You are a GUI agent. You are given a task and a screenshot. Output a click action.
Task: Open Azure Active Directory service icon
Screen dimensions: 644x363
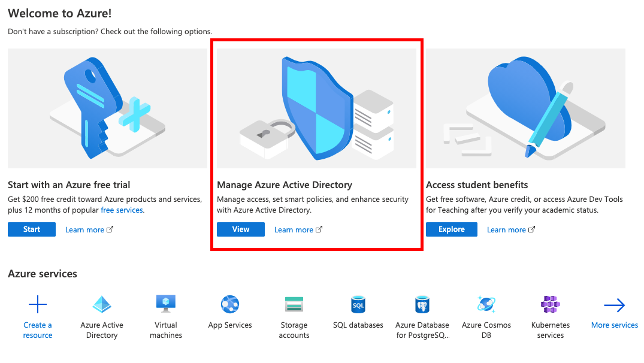coord(101,305)
